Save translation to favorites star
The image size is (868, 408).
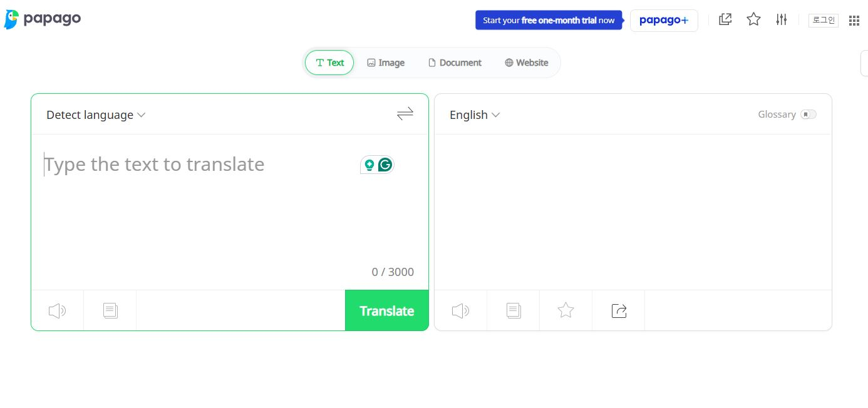pos(566,310)
